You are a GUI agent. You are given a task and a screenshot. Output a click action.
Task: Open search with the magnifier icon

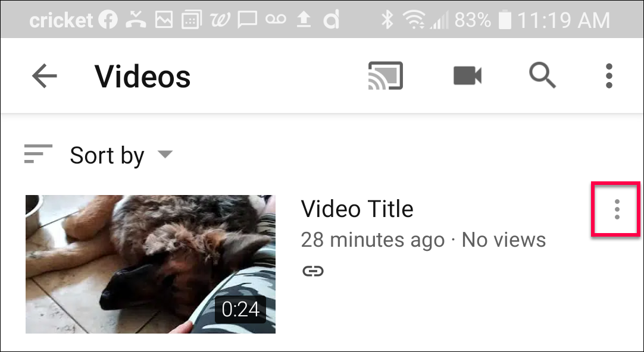(542, 76)
